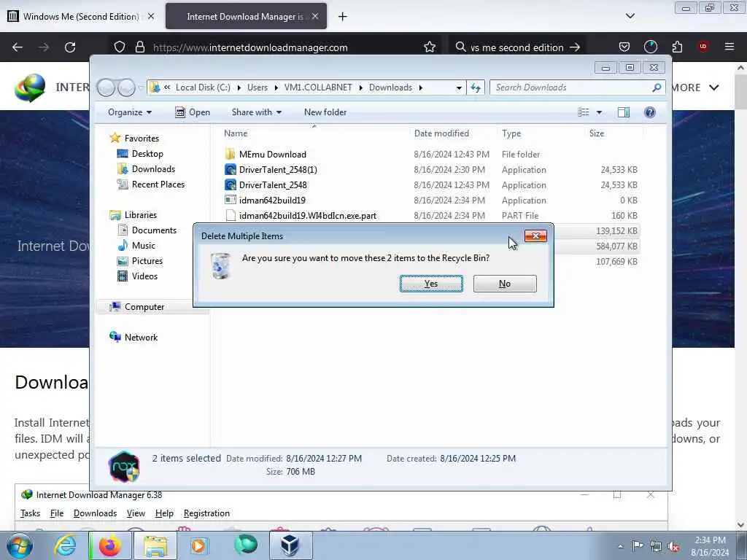The image size is (747, 560).
Task: Expand the Share with menu
Action: [256, 112]
